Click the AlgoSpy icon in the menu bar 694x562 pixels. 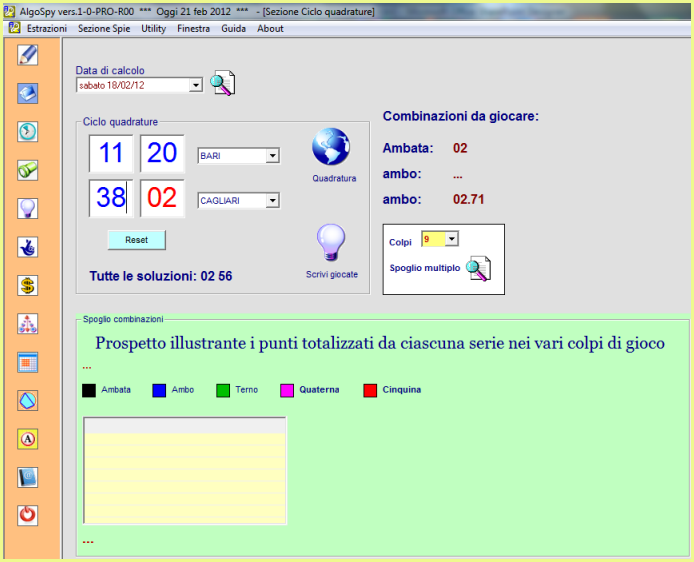[x=15, y=28]
